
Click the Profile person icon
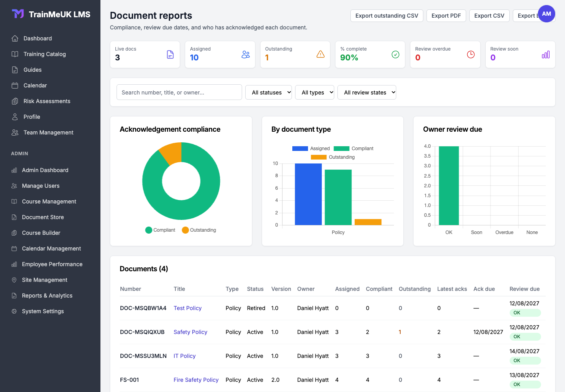click(x=15, y=117)
